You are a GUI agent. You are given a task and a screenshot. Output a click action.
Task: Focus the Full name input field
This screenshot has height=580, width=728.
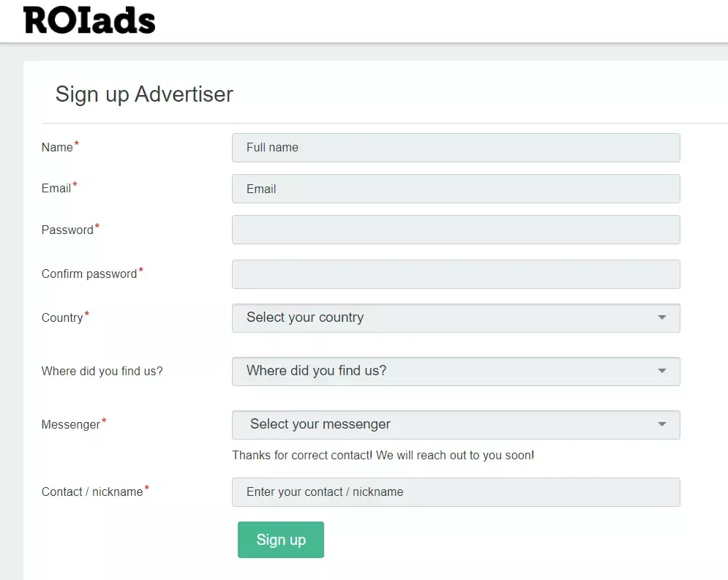pos(455,148)
